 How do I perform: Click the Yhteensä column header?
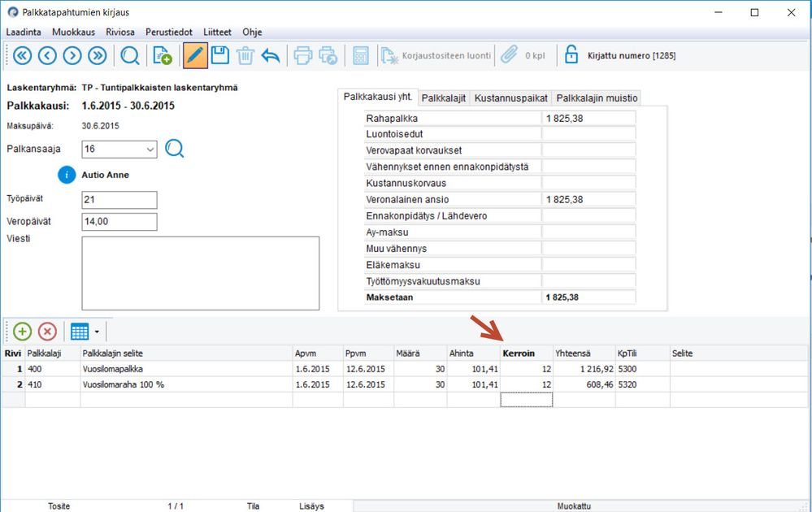click(584, 353)
